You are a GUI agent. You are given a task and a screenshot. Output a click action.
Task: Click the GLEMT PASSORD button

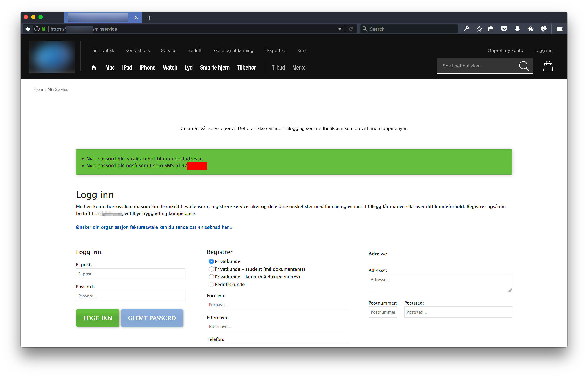152,318
